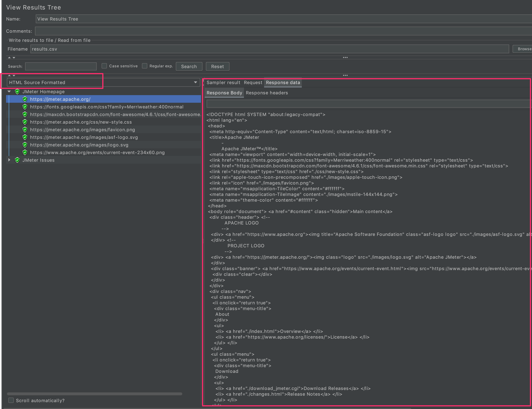Screen dimensions: 532x409
Task: Click the green shield next to JMeter Homepage
Action: pos(17,92)
